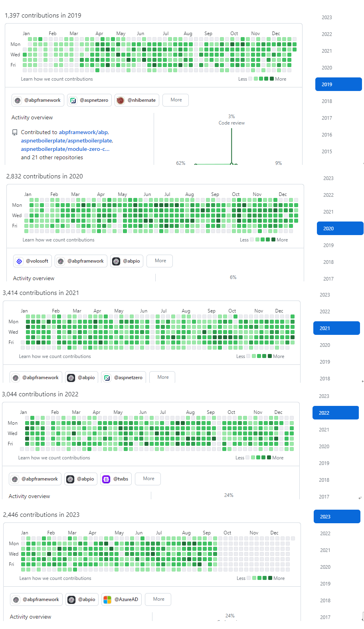Screen dimensions: 364x629
Task: Open the More dropdown next to @twbs
Action: 148,479
